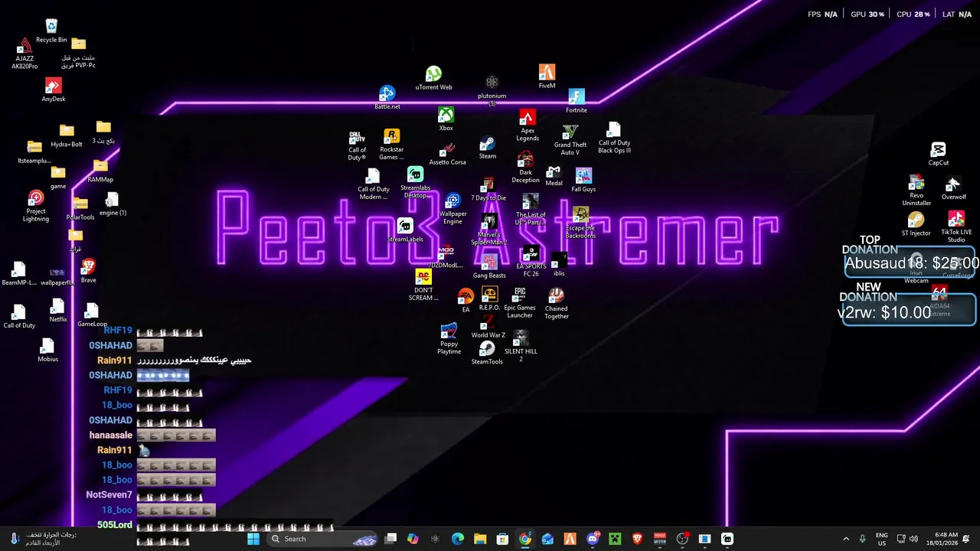The width and height of the screenshot is (980, 551).
Task: Launch the Project Lightning shortcut
Action: (x=36, y=207)
